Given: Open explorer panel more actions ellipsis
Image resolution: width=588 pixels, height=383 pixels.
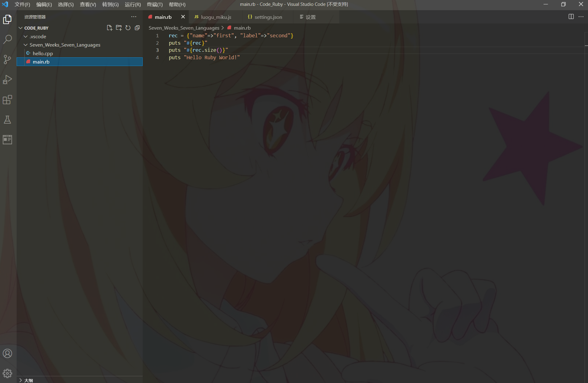Looking at the screenshot, I should pyautogui.click(x=134, y=17).
